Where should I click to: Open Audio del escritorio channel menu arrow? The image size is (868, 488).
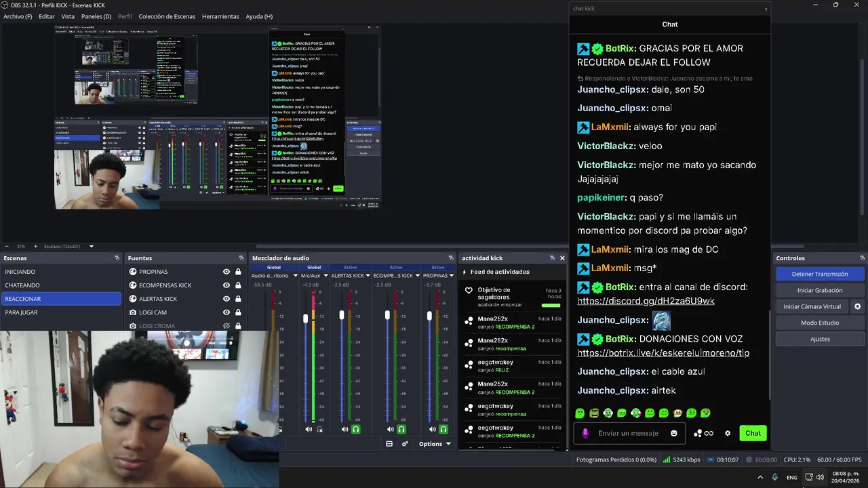(x=294, y=276)
